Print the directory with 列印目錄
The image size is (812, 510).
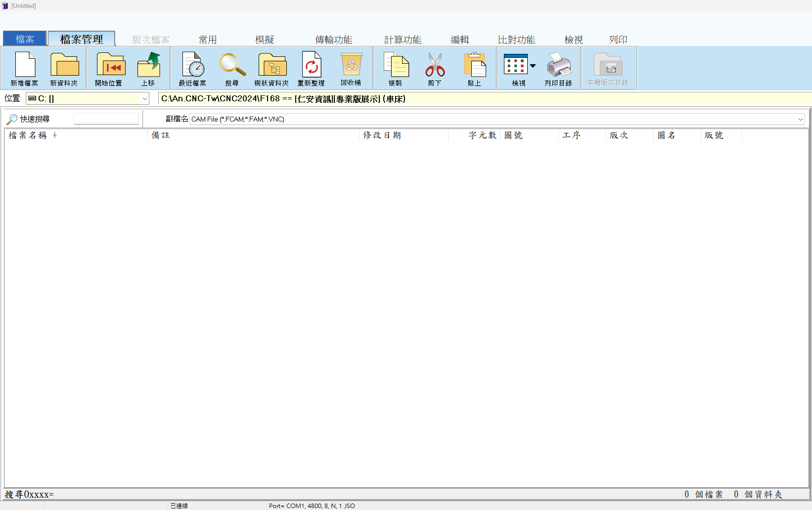558,68
